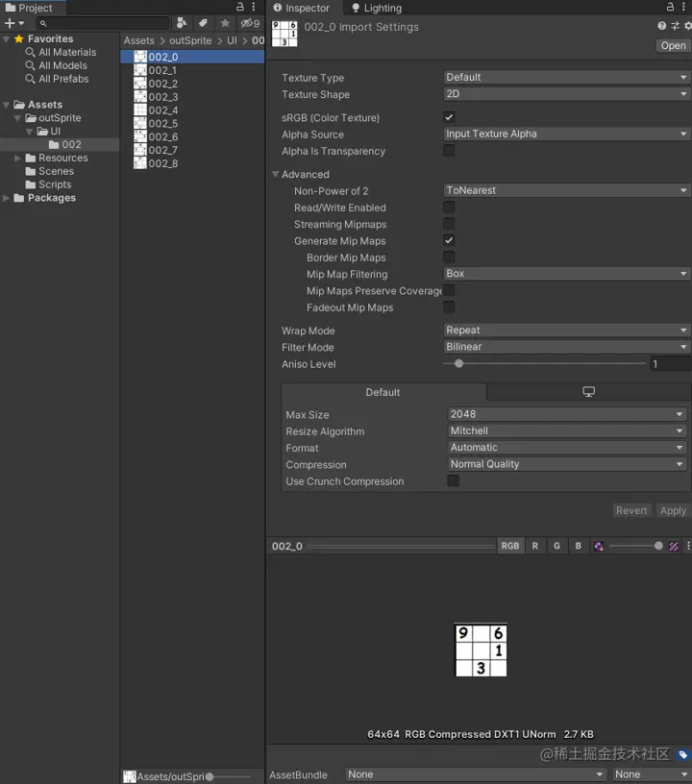Viewport: 692px width, 784px height.
Task: Select the standalone monitor platform tab
Action: [x=588, y=392]
